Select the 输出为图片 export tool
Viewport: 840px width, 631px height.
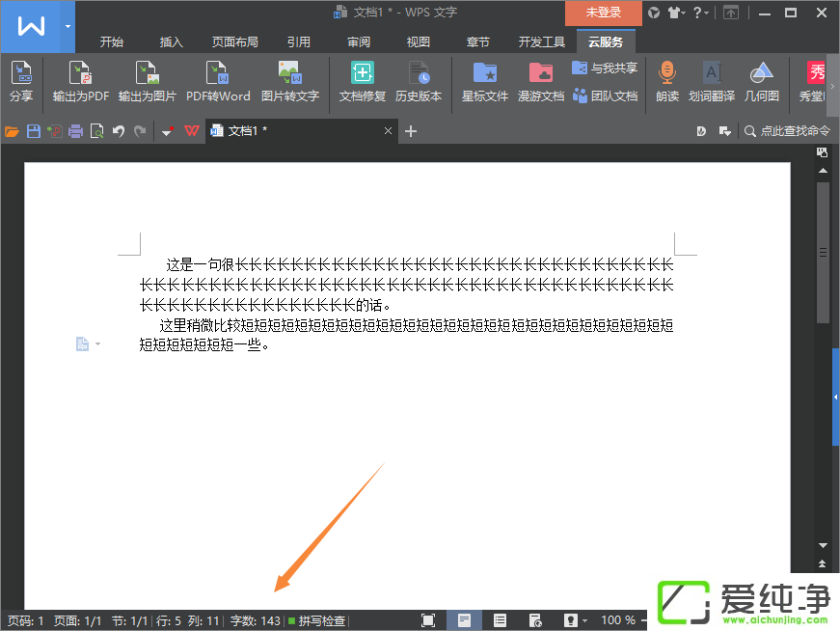148,82
